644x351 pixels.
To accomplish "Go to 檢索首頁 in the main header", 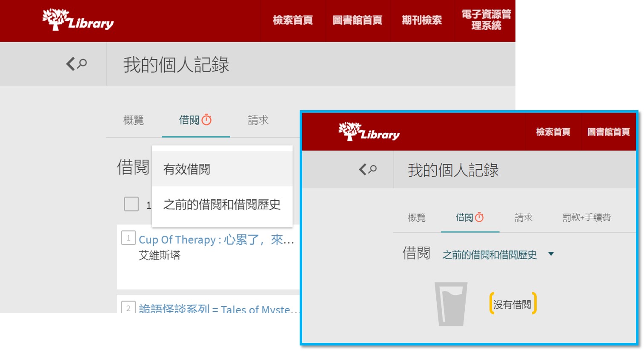I will 293,20.
